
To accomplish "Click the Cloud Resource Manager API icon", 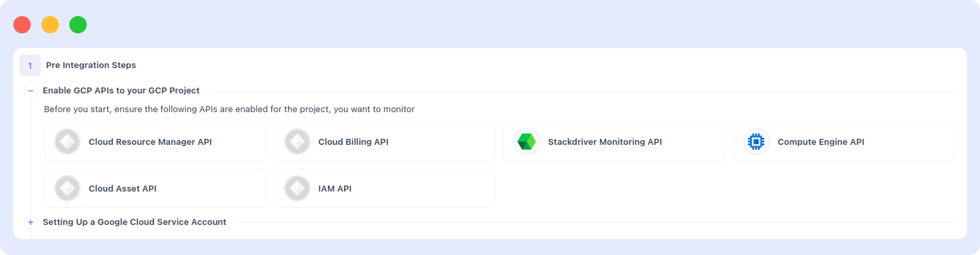I will (x=67, y=142).
